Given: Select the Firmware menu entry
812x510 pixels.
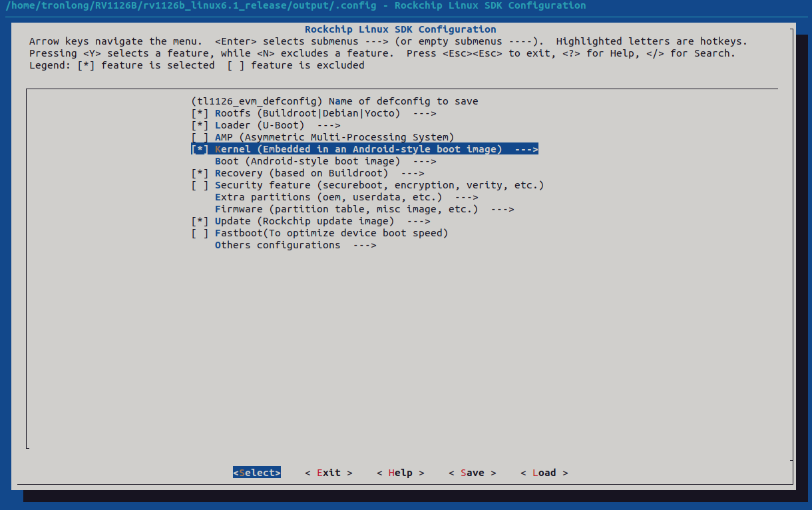Looking at the screenshot, I should tap(365, 209).
